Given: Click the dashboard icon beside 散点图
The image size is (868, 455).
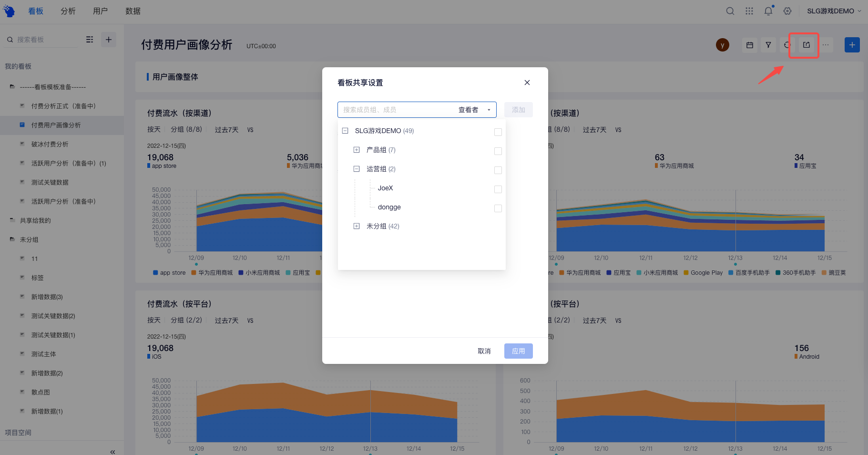Looking at the screenshot, I should click(22, 392).
